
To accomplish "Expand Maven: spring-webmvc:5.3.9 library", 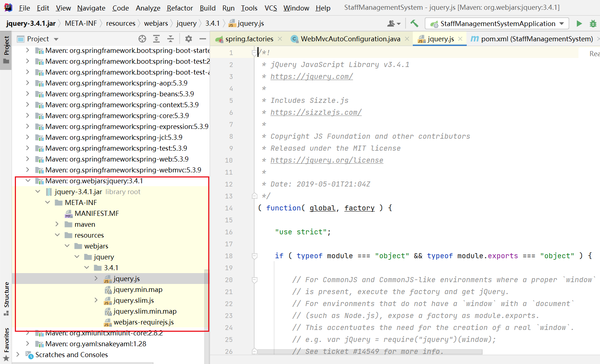I will pos(28,170).
